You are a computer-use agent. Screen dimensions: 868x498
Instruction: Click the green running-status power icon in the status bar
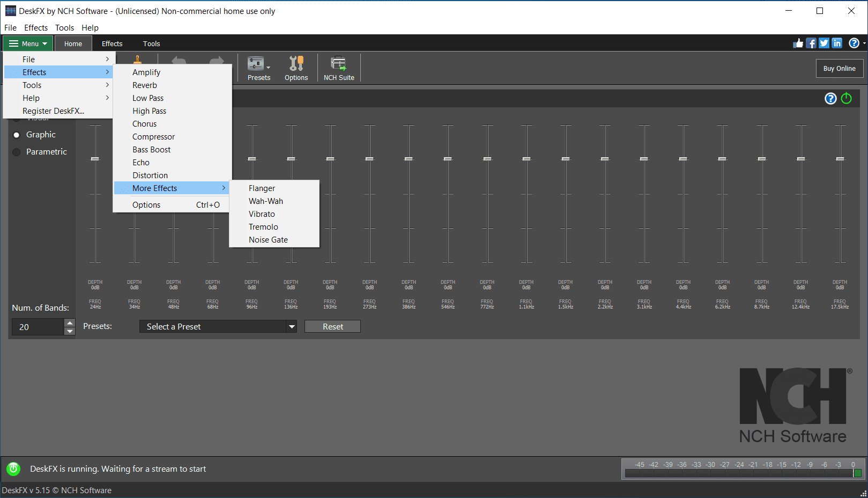tap(13, 469)
